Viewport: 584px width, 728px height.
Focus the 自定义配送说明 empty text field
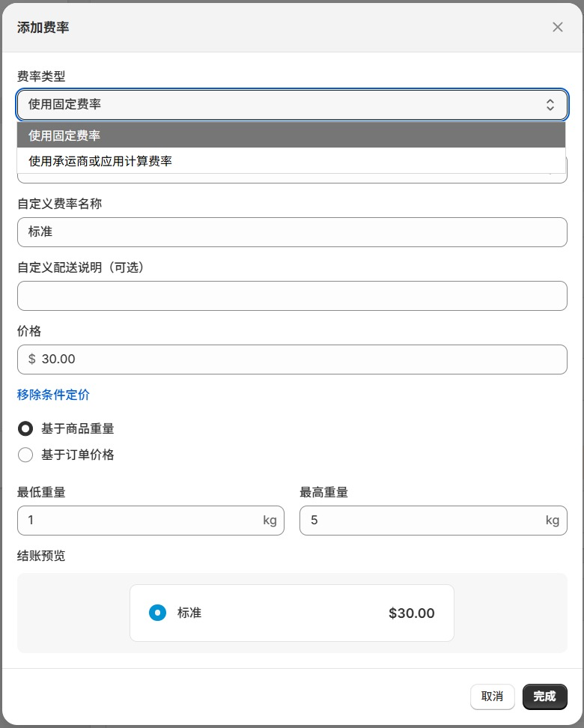click(292, 296)
